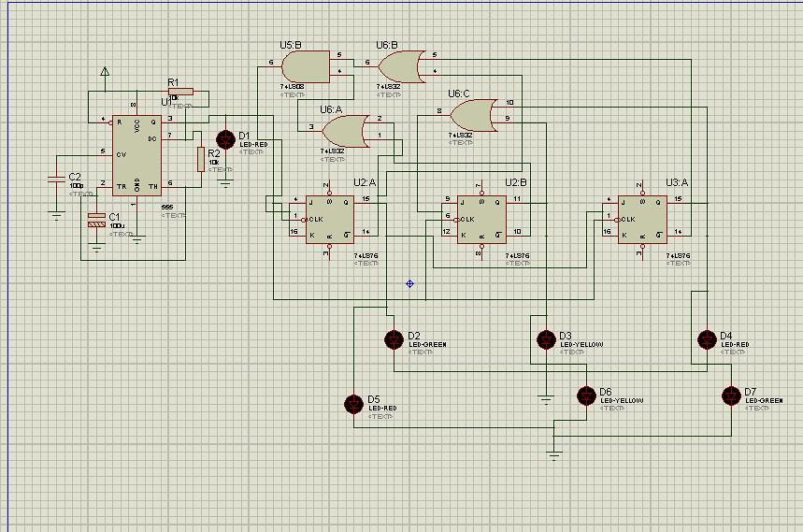Click the "D1" reference label
Image resolution: width=803 pixels, height=532 pixels.
point(244,136)
